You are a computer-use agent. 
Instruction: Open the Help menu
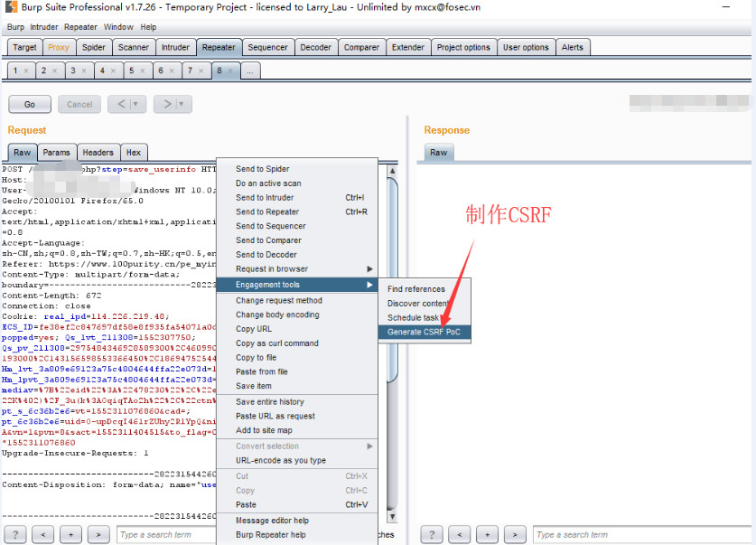148,27
